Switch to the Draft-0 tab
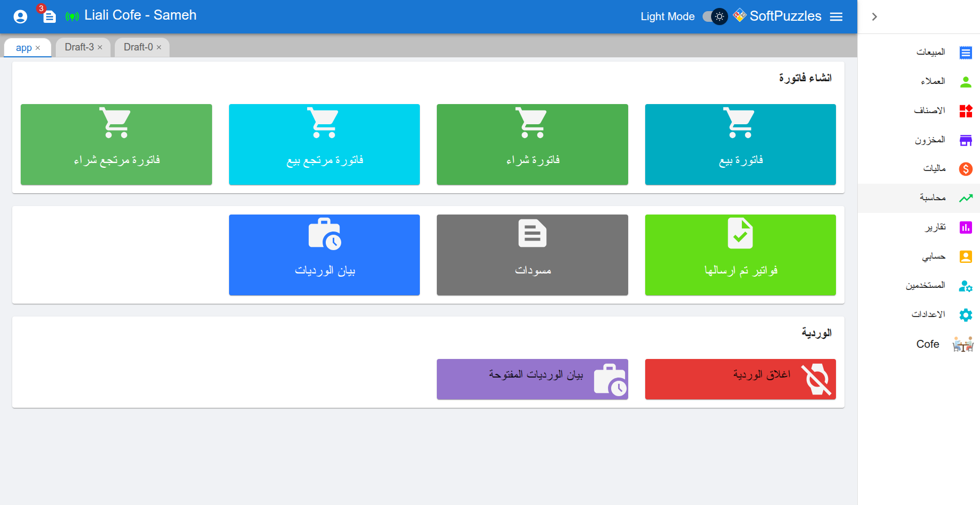Screen dimensions: 980x505 138,47
